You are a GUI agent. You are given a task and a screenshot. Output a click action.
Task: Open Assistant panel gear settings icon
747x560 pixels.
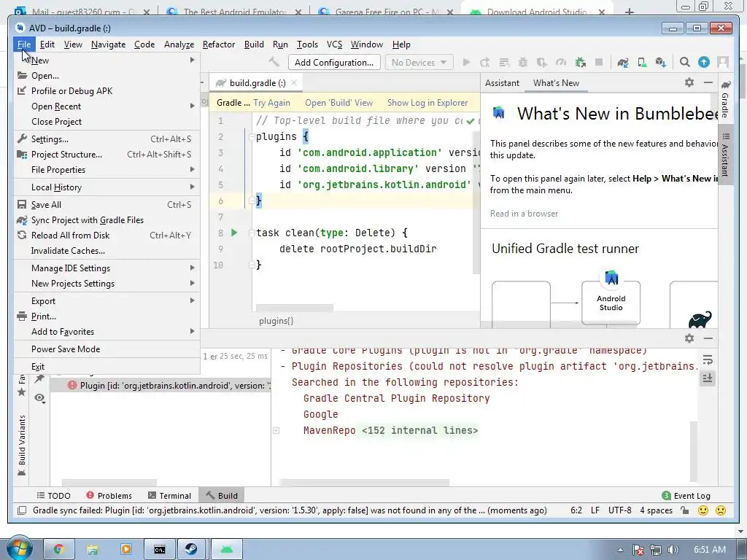689,82
